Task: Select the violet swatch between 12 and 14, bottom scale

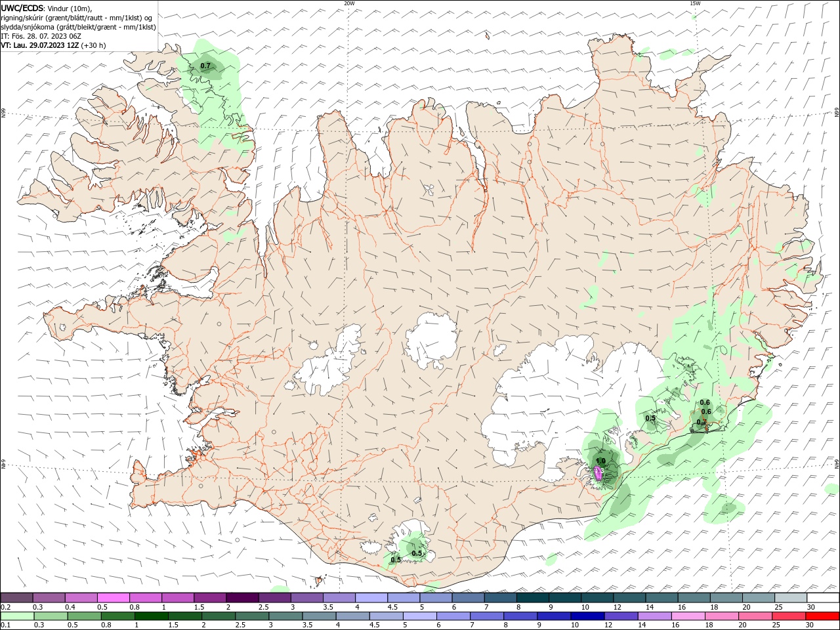Action: 620,616
